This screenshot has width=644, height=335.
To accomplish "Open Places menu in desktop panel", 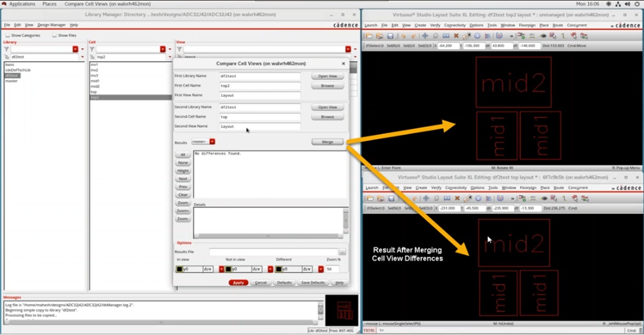I will pos(49,4).
